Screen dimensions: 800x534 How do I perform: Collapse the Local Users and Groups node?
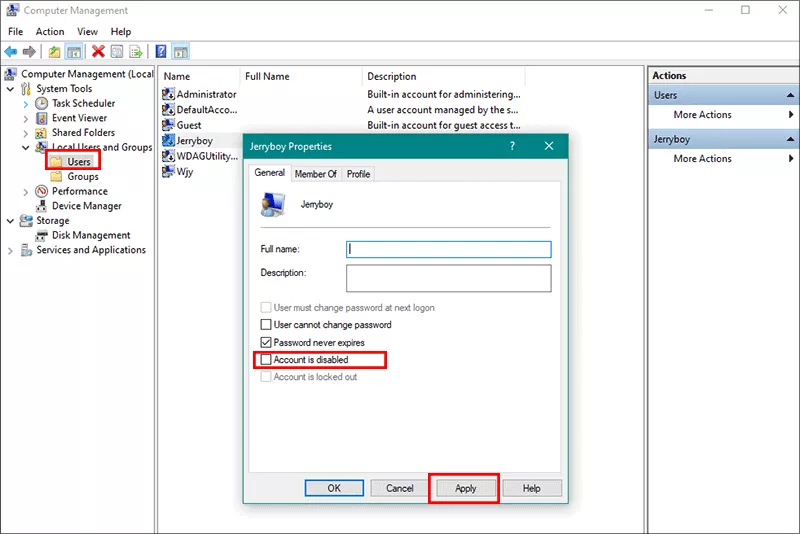26,147
